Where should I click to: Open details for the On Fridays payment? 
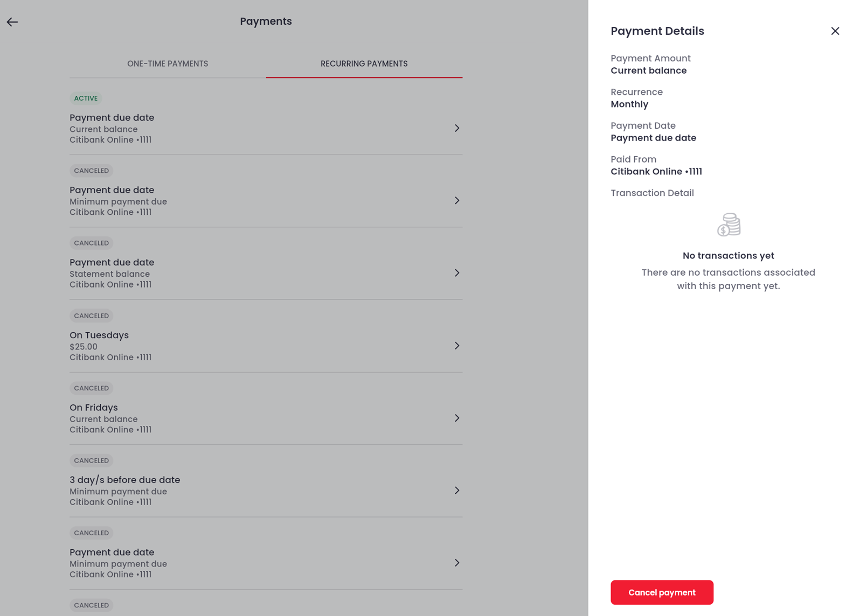[457, 418]
